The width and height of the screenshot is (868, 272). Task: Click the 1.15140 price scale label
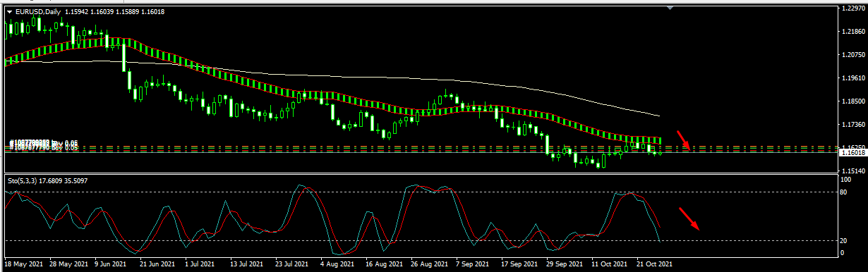853,171
